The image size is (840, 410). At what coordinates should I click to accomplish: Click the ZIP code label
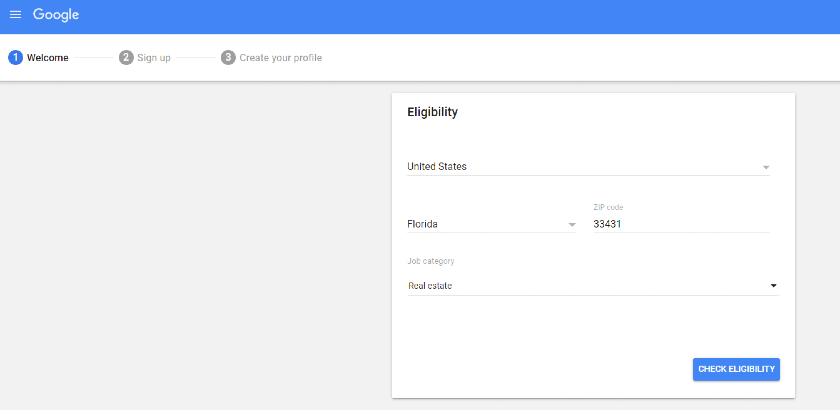click(x=608, y=207)
